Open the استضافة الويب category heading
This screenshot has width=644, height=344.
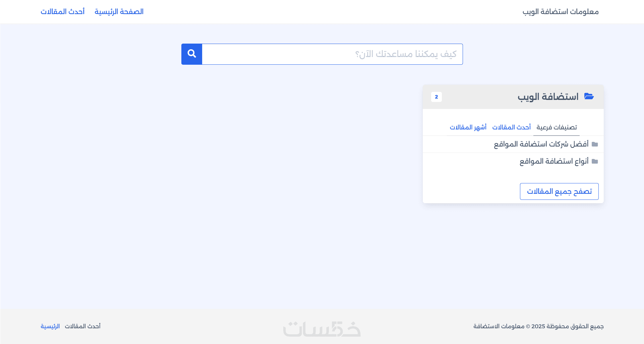click(x=548, y=97)
